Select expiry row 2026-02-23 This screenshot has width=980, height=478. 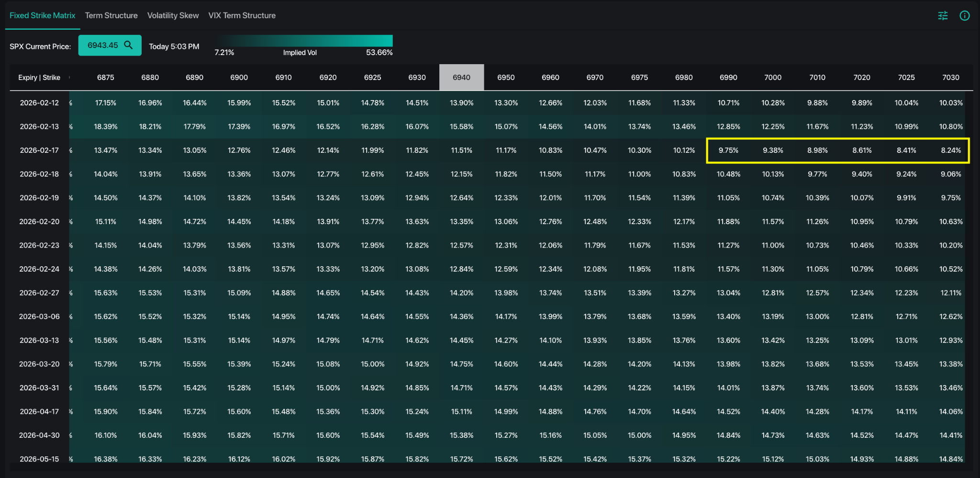point(39,245)
